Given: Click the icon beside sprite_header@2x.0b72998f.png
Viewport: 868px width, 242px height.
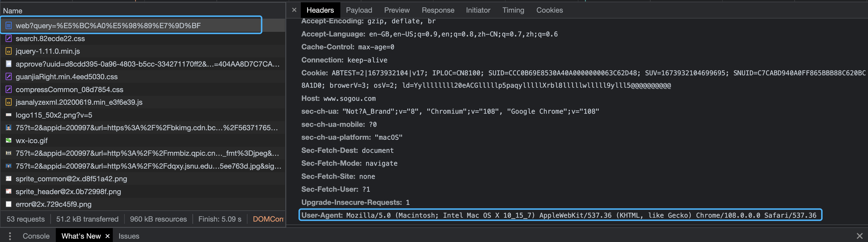Looking at the screenshot, I should click(x=9, y=191).
